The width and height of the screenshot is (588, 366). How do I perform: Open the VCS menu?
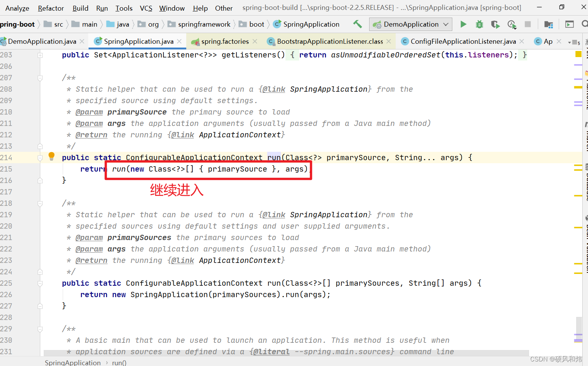(146, 8)
